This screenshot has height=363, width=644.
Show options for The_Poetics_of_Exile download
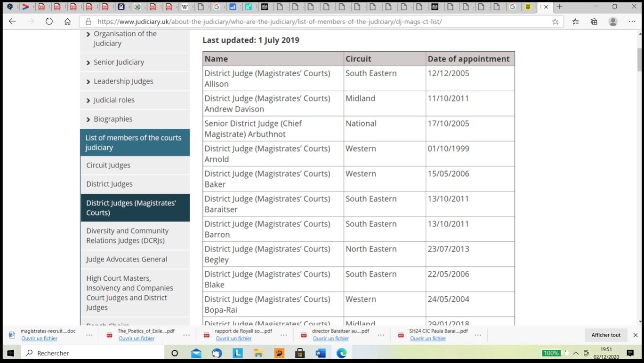(x=186, y=335)
